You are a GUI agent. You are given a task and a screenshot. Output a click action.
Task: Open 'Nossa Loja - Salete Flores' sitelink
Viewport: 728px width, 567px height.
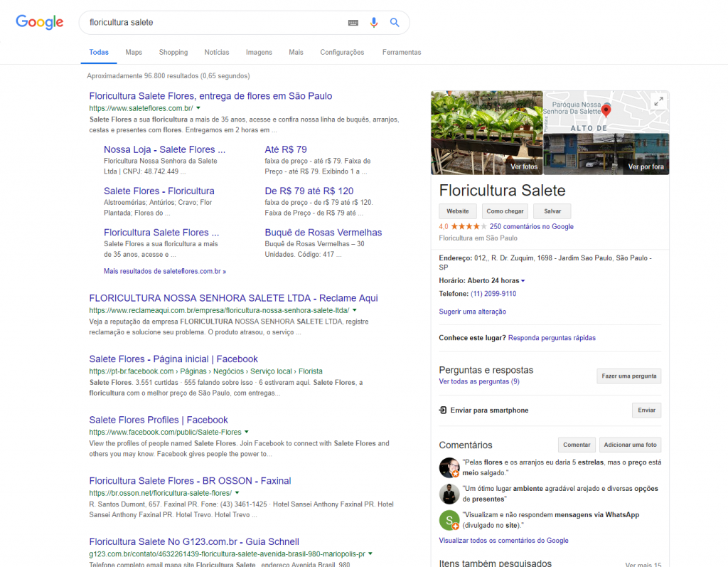[x=164, y=149]
